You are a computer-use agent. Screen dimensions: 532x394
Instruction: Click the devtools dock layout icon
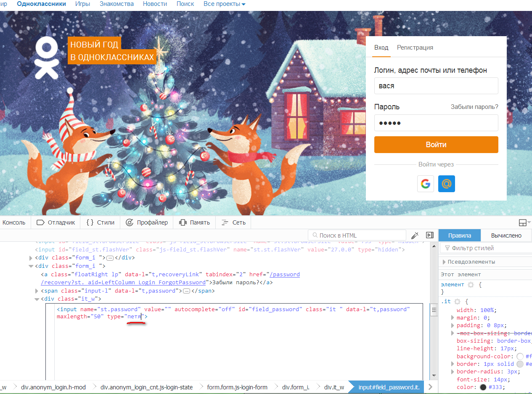[522, 222]
